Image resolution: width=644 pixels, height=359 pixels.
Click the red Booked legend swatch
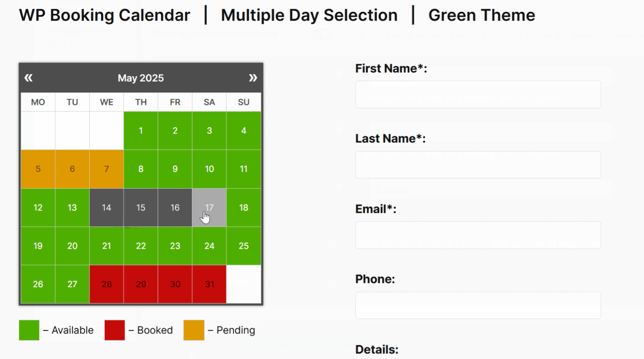click(115, 330)
